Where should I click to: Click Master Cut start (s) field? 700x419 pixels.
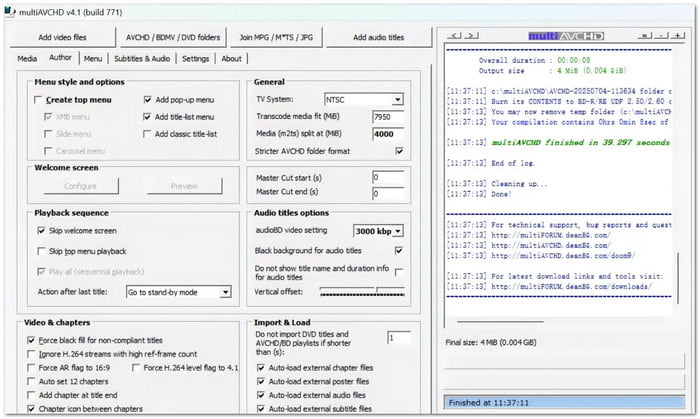click(x=388, y=178)
